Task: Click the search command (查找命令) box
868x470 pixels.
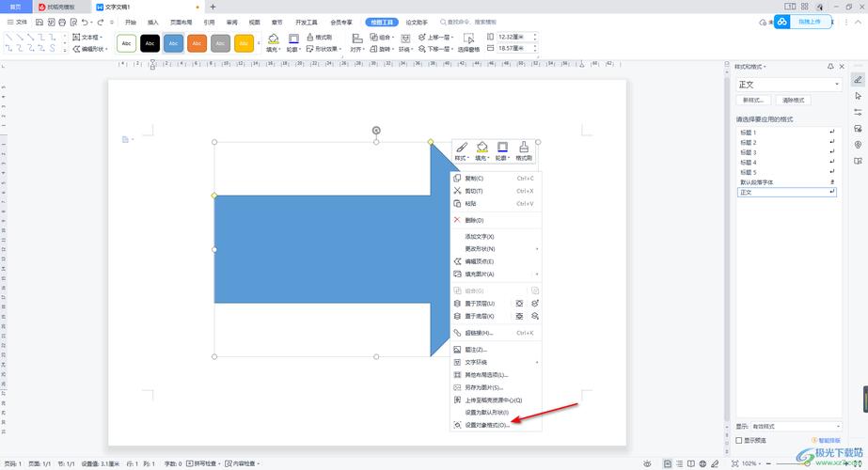Action: (x=468, y=23)
